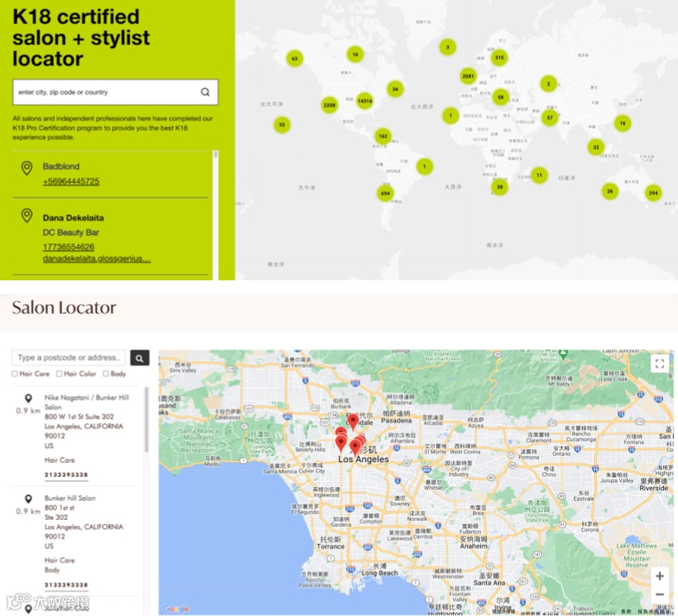Enable the Hair Color filter checkbox

pyautogui.click(x=59, y=374)
